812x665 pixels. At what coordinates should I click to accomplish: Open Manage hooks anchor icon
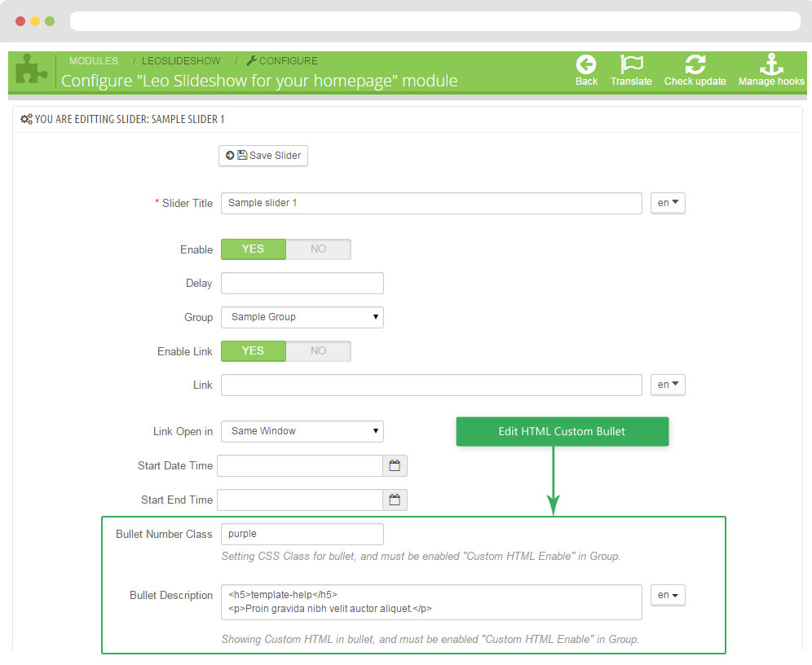coord(770,64)
